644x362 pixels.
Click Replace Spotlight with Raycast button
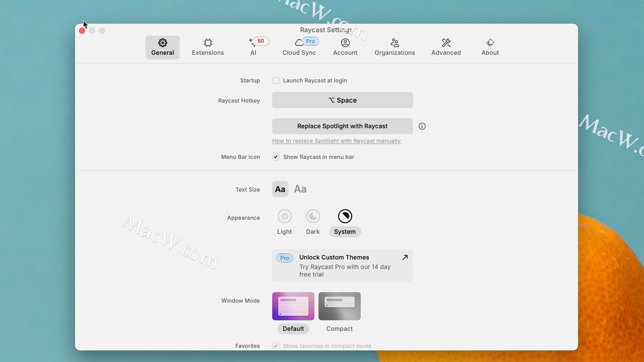point(342,126)
